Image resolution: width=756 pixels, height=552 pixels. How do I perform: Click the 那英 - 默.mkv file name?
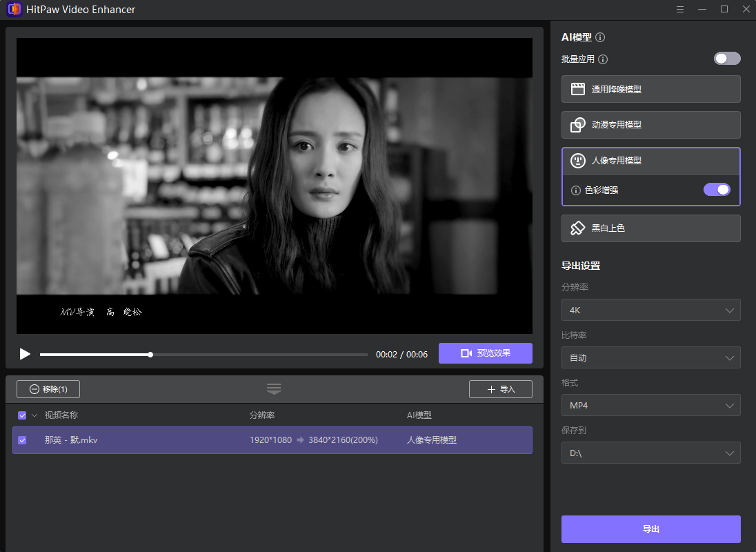coord(71,440)
